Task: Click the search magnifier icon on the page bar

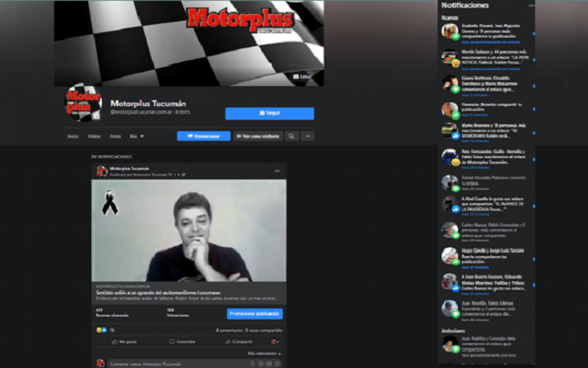Action: click(x=291, y=136)
